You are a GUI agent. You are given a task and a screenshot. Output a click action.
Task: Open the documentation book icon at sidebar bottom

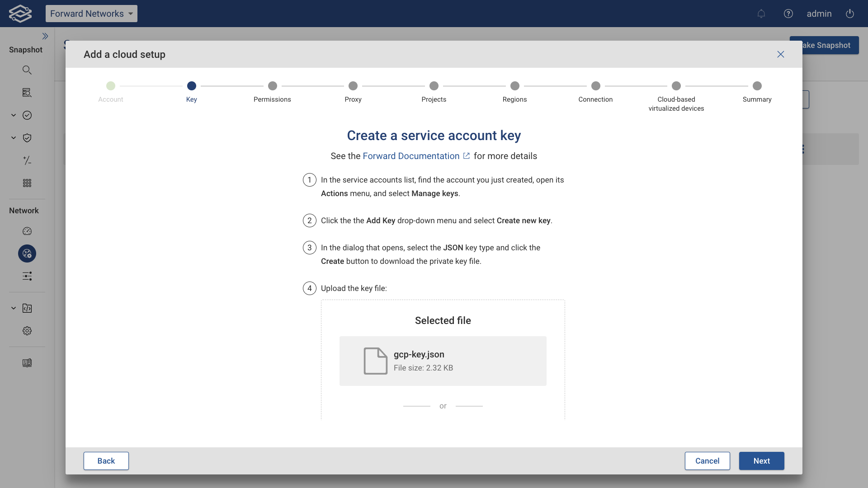click(27, 362)
